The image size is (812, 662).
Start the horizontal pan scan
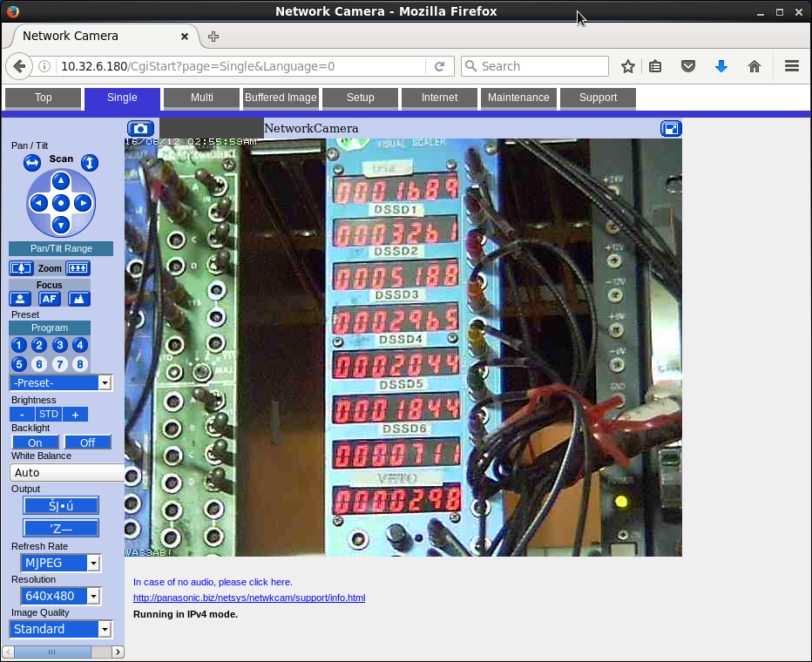[32, 163]
